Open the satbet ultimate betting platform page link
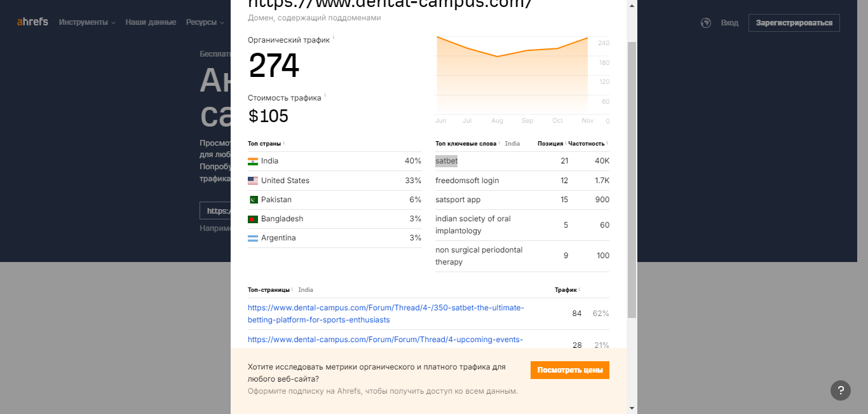The image size is (868, 414). 386,314
